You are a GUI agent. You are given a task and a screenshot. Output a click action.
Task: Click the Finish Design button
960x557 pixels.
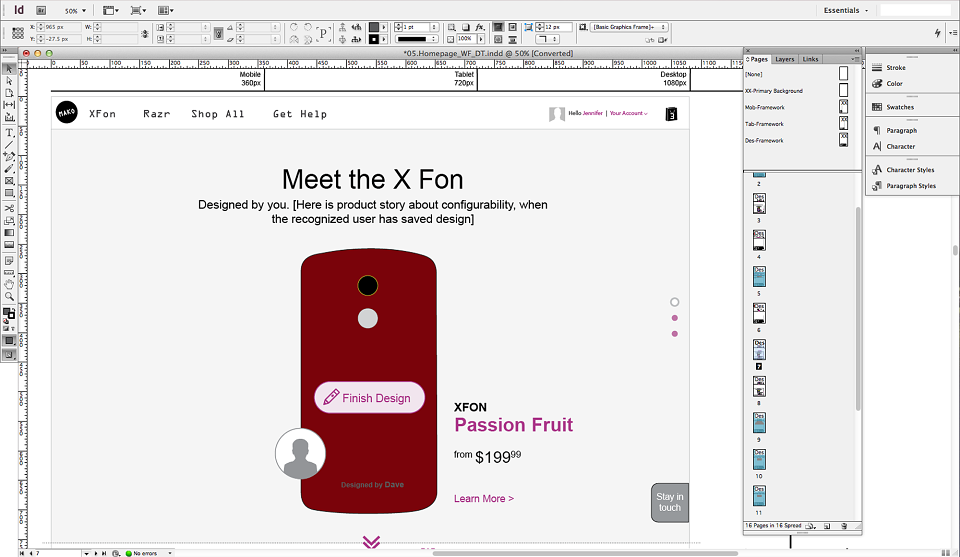tap(369, 398)
